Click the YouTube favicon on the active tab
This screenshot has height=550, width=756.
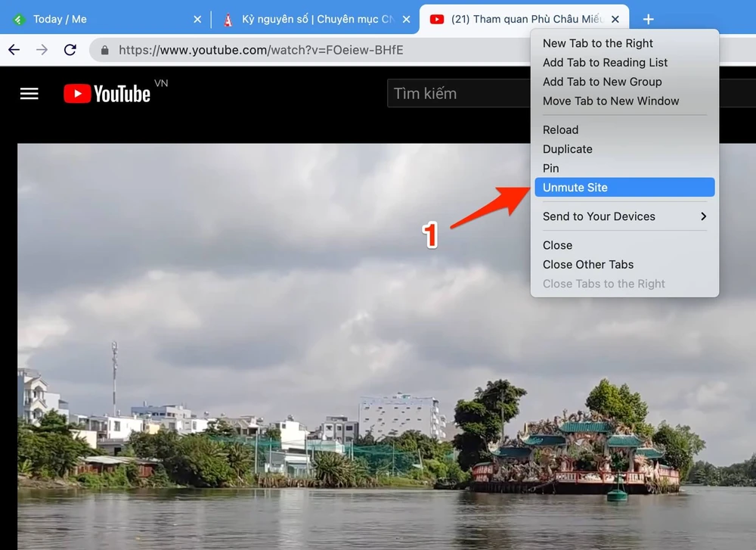click(437, 19)
